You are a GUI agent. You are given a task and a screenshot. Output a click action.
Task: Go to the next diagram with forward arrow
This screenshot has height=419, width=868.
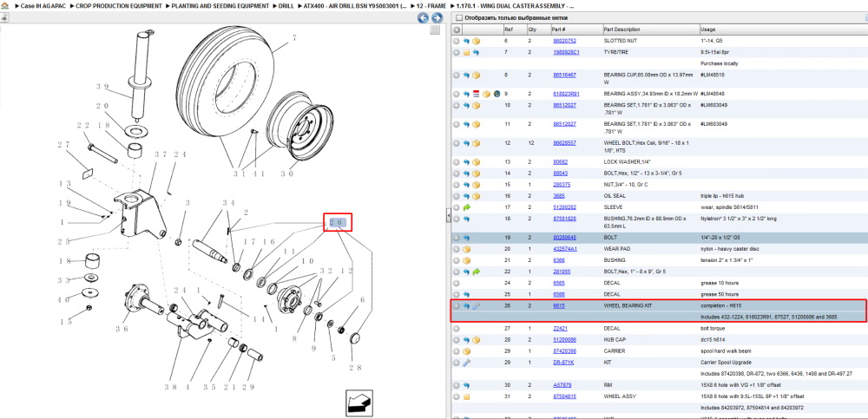(437, 17)
